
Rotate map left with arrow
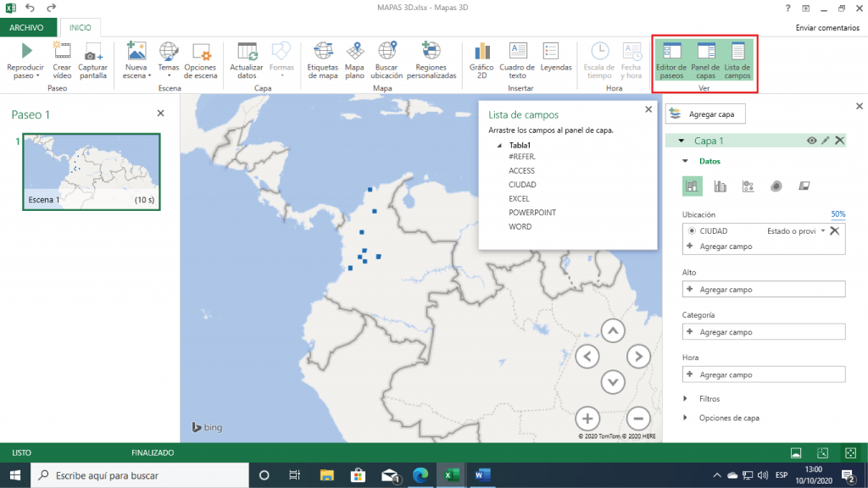(587, 357)
